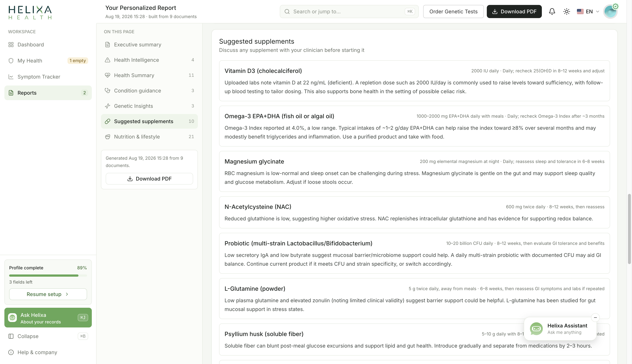632x364 pixels.
Task: Select Suggested supplements in page nav
Action: click(x=149, y=122)
